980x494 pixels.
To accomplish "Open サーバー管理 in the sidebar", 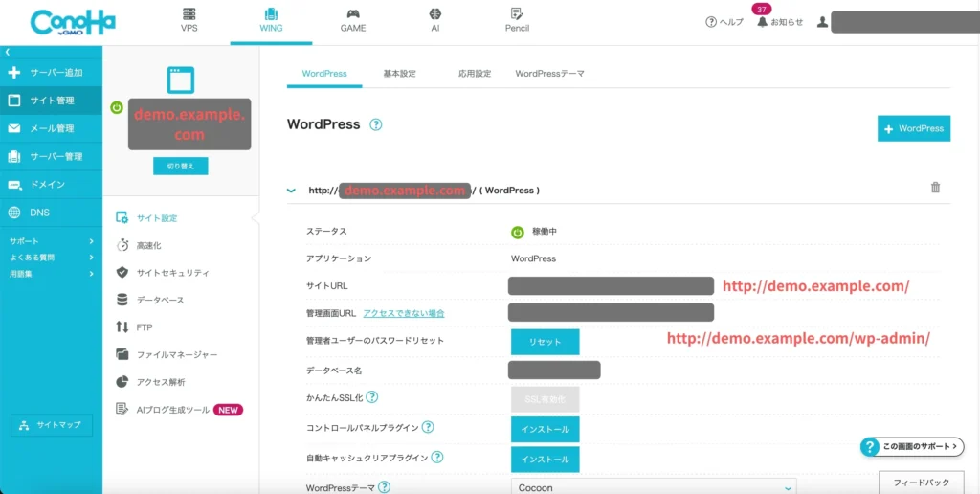I will [x=52, y=156].
